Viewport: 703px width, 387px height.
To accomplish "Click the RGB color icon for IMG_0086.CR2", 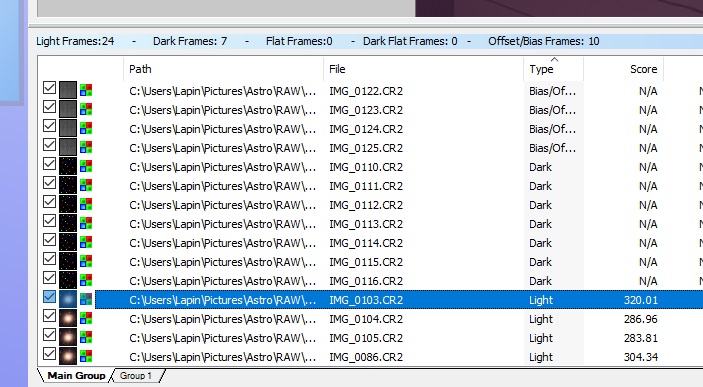I will [x=86, y=356].
